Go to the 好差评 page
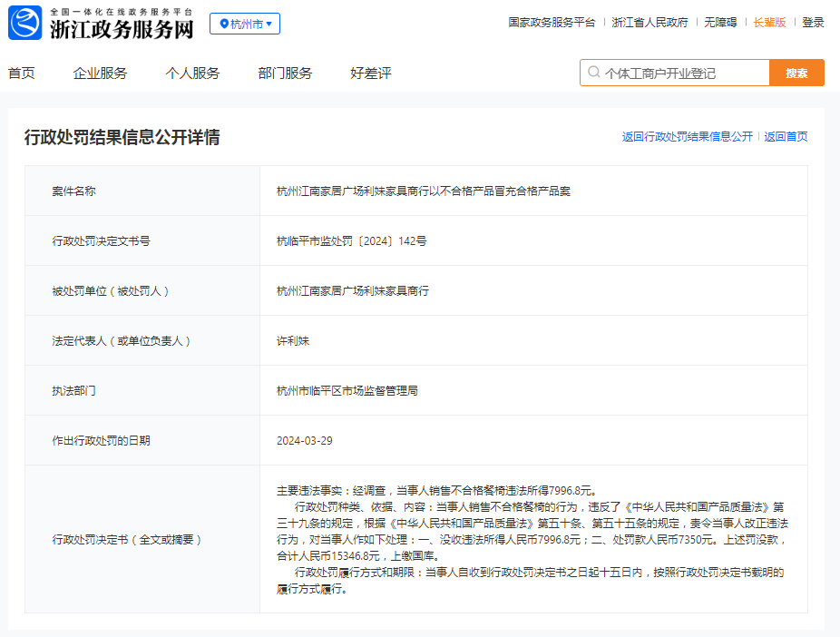The image size is (840, 637). coord(370,73)
